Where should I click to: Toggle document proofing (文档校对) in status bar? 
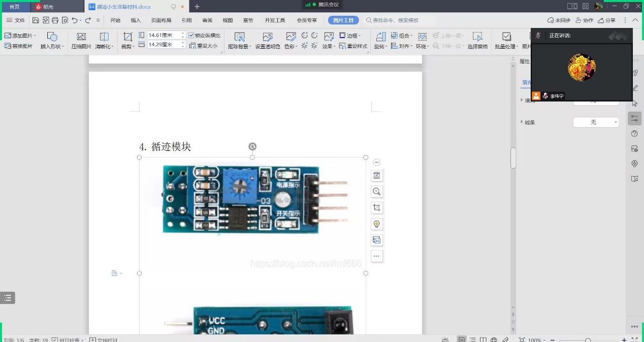pos(92,339)
